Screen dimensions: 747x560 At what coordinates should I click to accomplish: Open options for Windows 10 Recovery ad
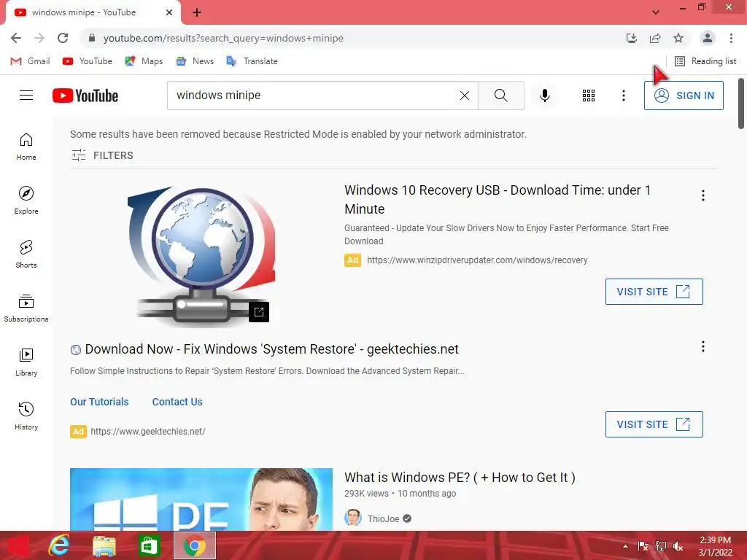703,195
